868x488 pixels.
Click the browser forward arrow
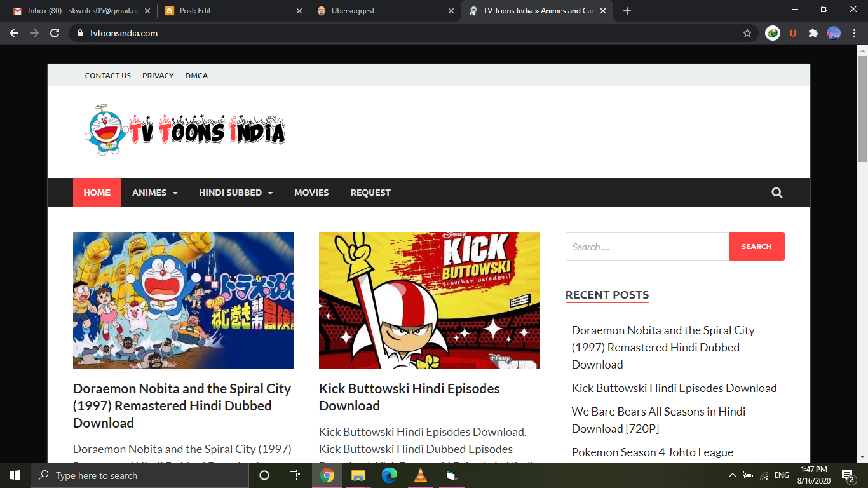tap(34, 33)
